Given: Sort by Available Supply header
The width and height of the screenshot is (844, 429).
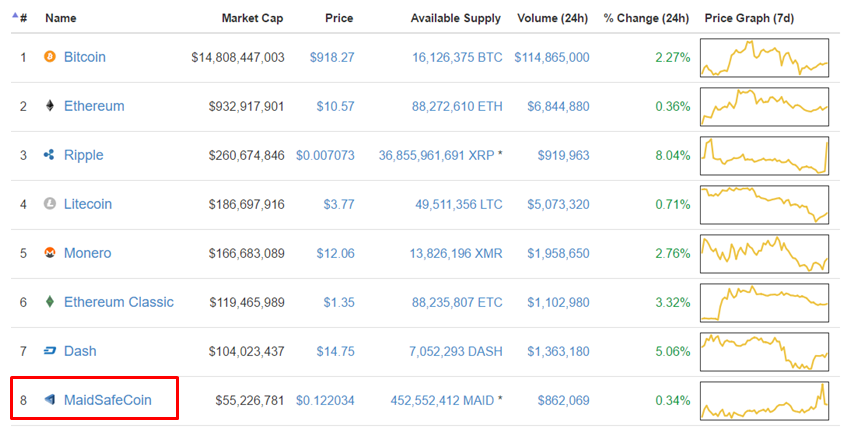Looking at the screenshot, I should point(455,18).
